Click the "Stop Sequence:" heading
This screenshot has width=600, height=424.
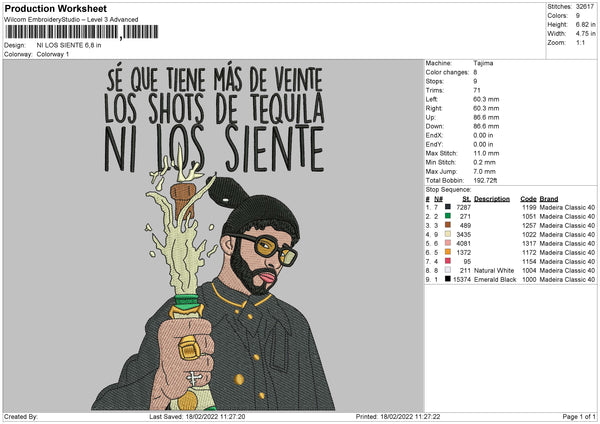tap(448, 190)
